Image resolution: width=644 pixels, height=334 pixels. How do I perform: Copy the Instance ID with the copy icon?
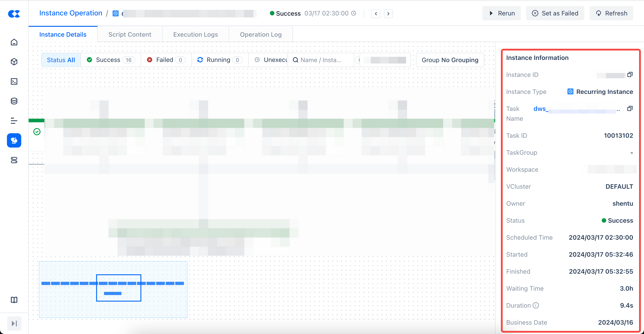(630, 74)
